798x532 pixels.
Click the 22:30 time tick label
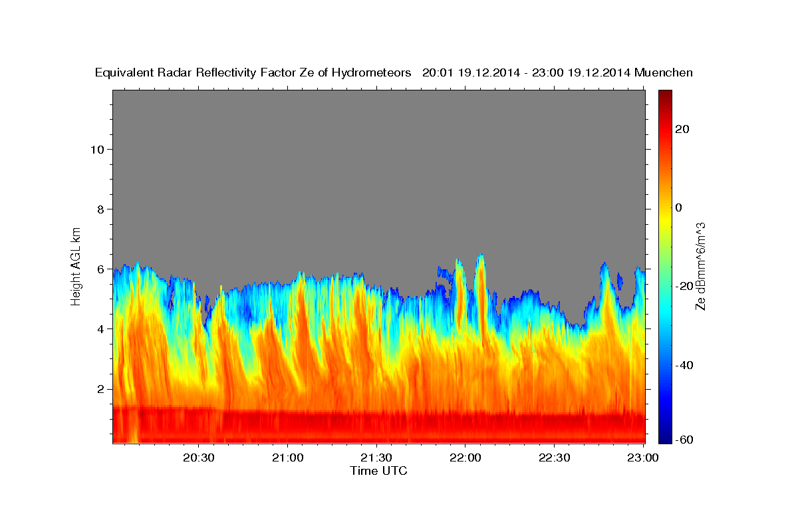tap(554, 458)
